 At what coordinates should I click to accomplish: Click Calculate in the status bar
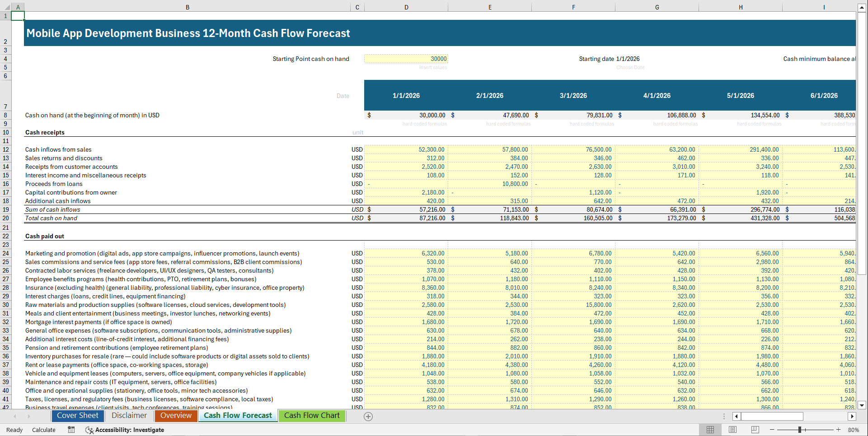(43, 430)
